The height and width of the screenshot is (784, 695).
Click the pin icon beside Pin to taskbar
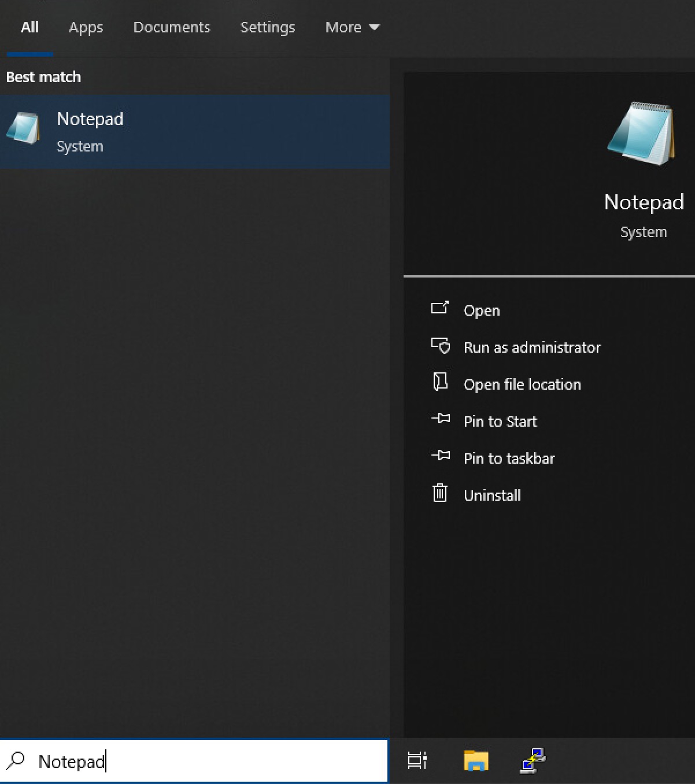(x=441, y=455)
